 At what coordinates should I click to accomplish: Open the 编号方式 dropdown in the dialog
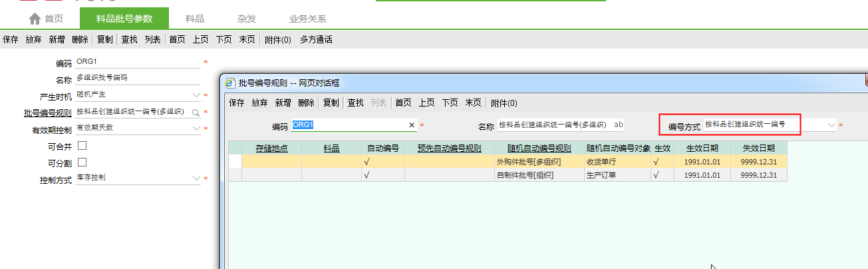tap(831, 125)
